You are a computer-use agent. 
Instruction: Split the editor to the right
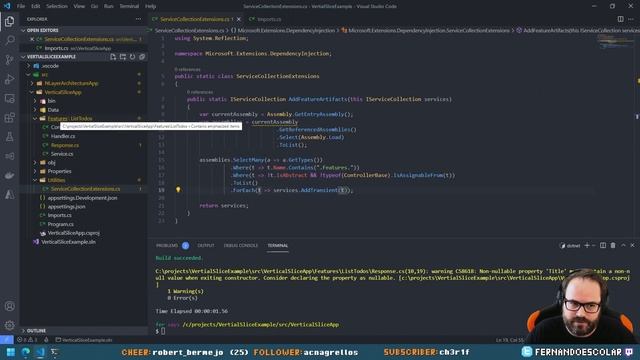point(620,19)
